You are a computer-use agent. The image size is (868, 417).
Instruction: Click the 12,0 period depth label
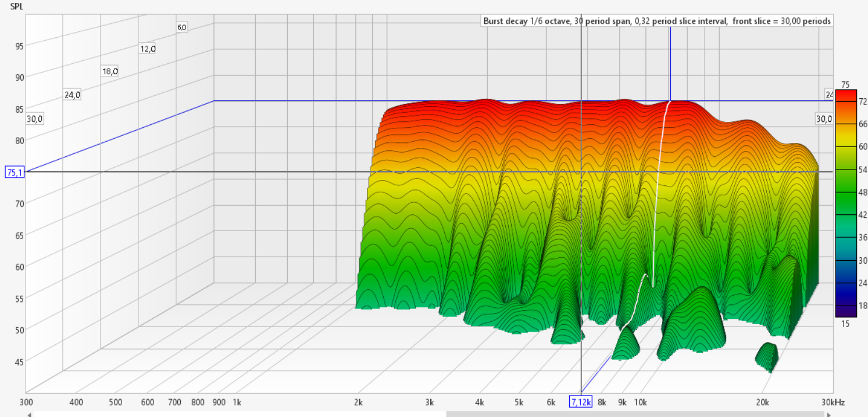pos(148,49)
